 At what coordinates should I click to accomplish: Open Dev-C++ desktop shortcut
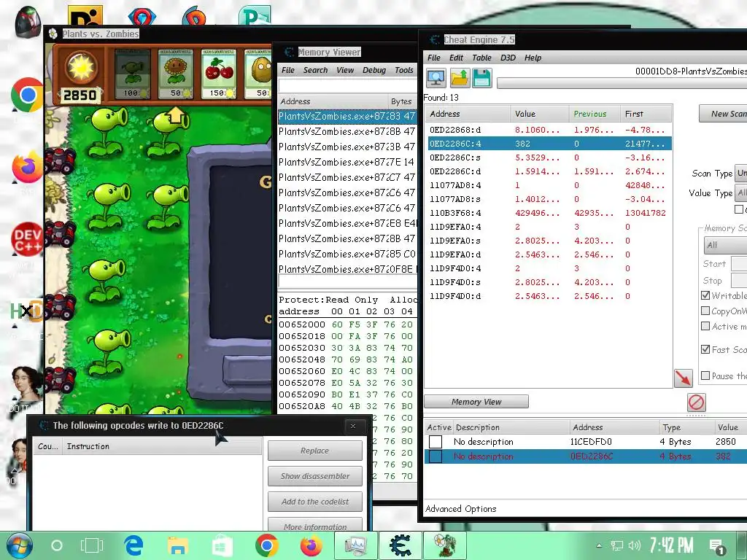click(27, 239)
